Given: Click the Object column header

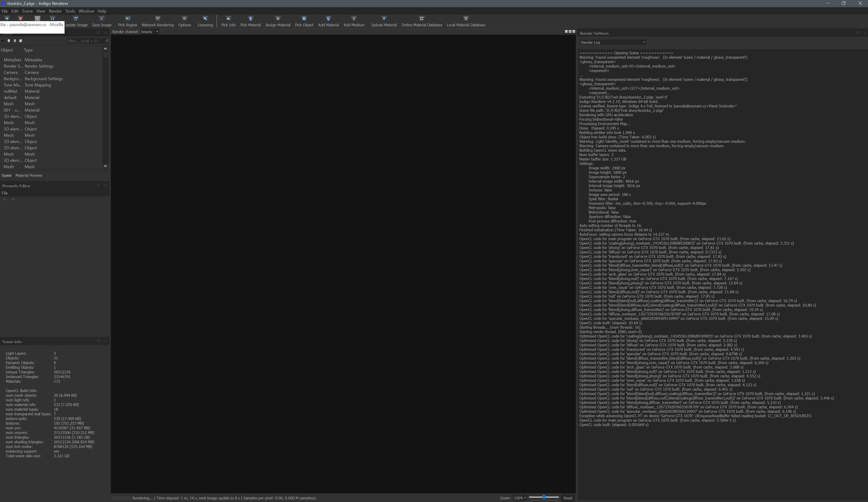Looking at the screenshot, I should 7,50.
